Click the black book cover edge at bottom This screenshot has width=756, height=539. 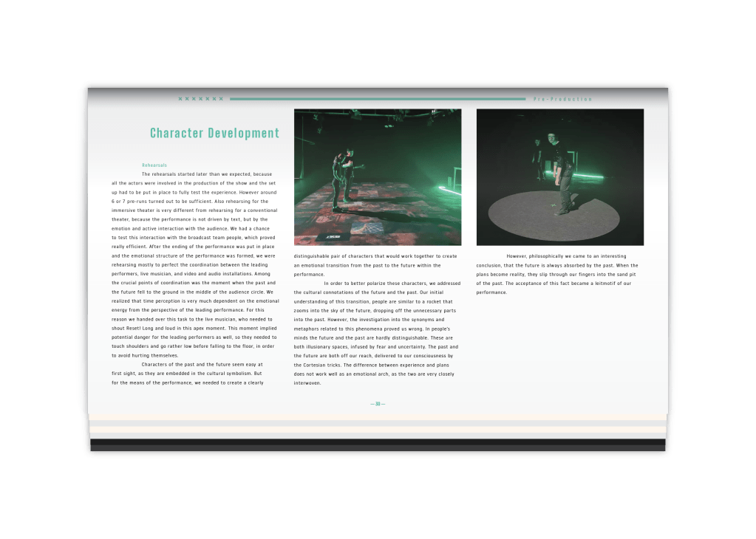pos(377,444)
